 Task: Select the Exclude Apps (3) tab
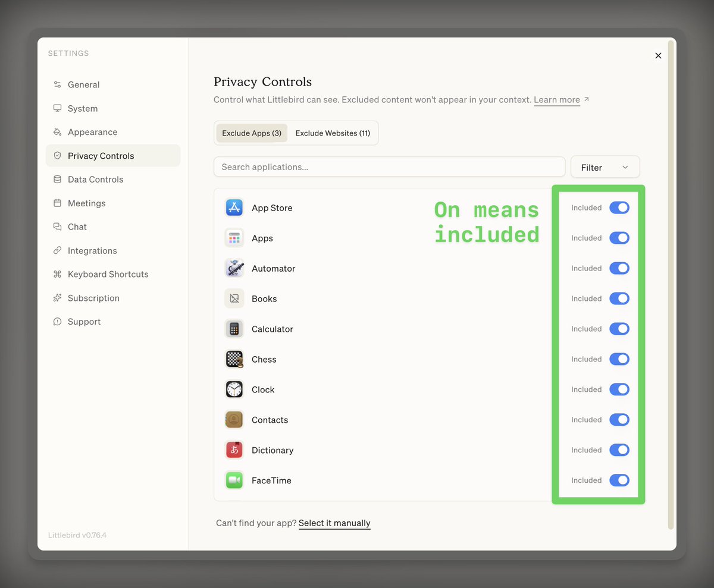(252, 133)
